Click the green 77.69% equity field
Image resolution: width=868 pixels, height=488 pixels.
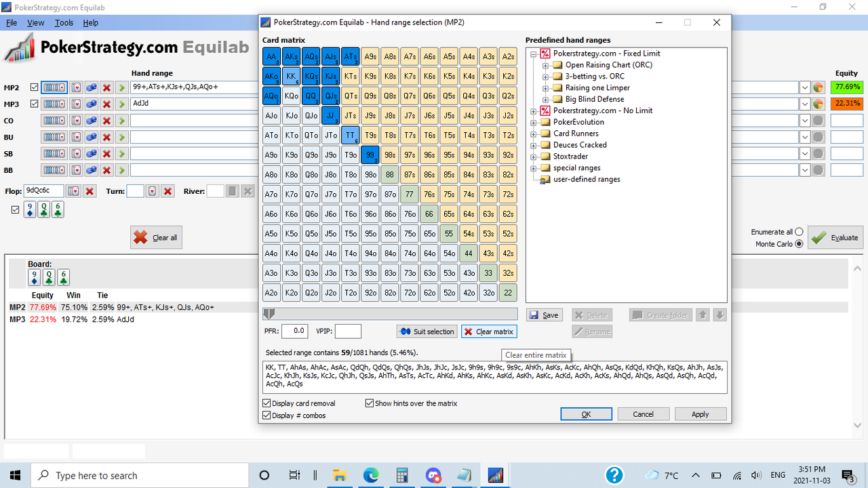click(x=848, y=87)
